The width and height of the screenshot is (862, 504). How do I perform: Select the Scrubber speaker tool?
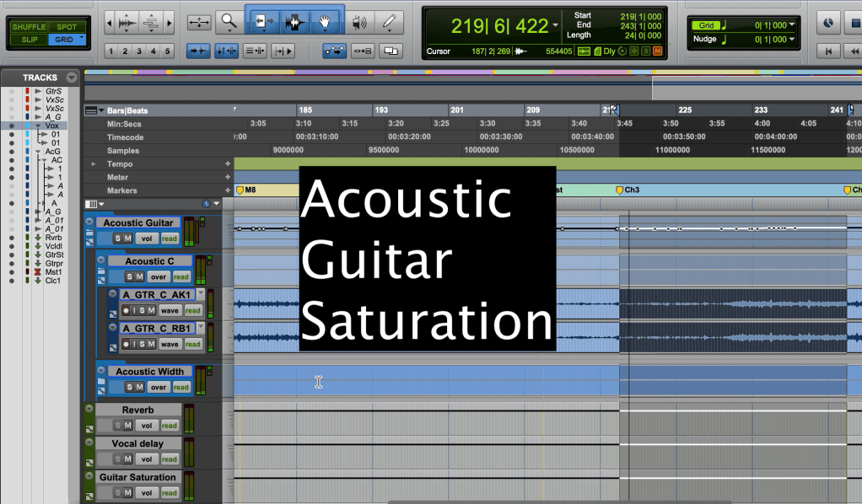click(359, 23)
